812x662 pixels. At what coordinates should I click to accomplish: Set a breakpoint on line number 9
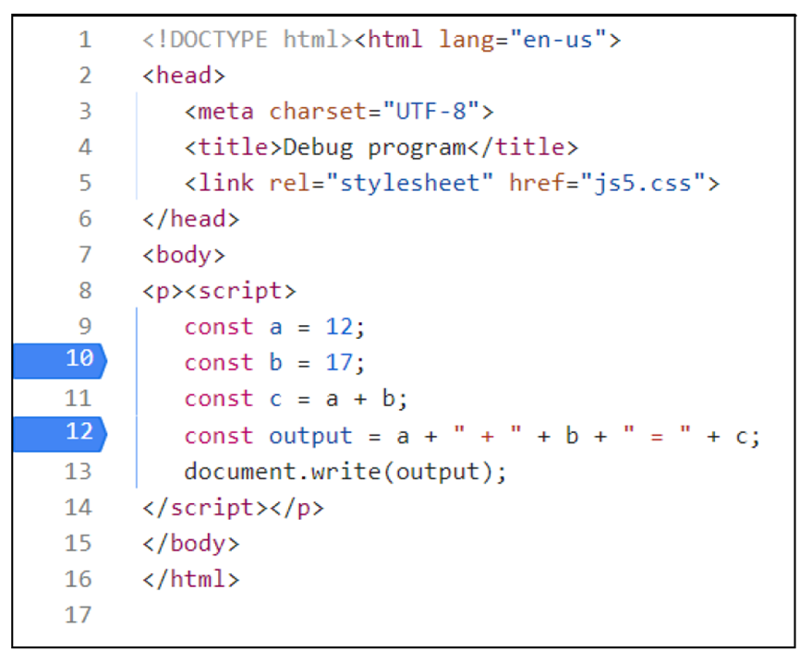[x=85, y=327]
